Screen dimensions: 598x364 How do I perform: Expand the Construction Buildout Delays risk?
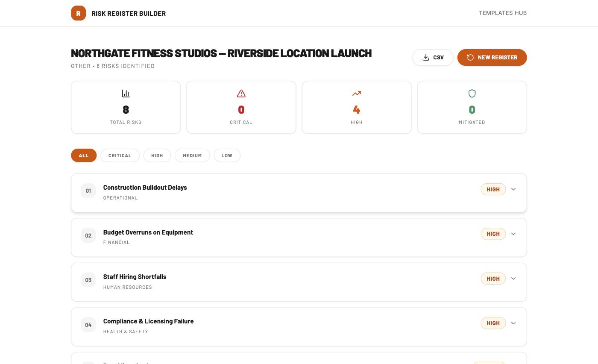[x=513, y=189]
